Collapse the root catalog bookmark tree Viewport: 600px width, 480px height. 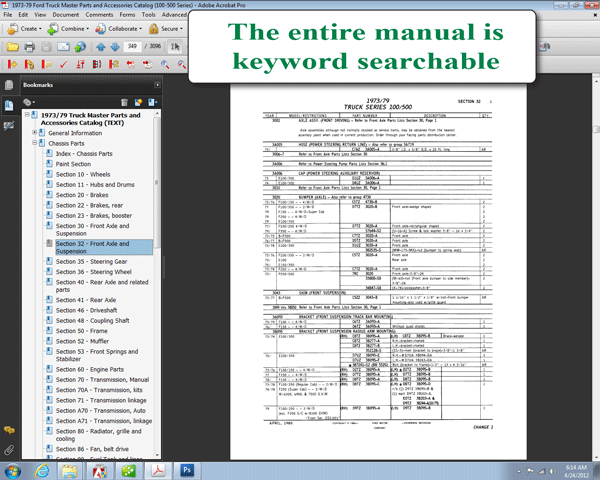[27, 114]
